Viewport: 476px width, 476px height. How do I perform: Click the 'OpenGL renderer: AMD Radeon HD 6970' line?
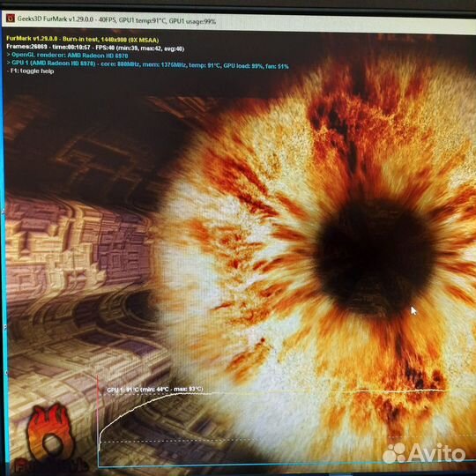[x=67, y=56]
